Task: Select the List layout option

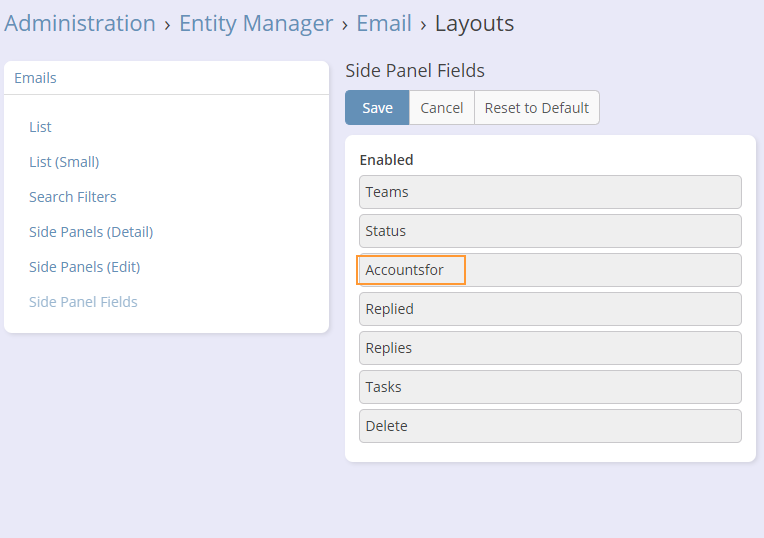Action: (x=40, y=127)
